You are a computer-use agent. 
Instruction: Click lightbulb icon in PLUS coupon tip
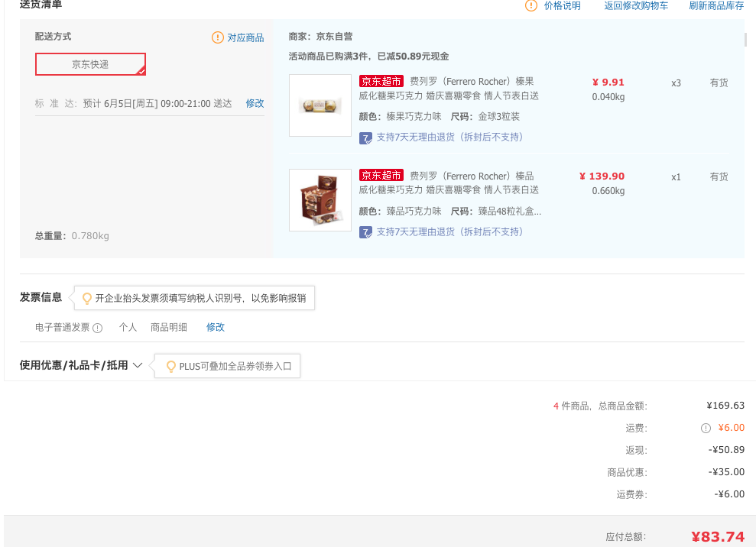point(170,366)
